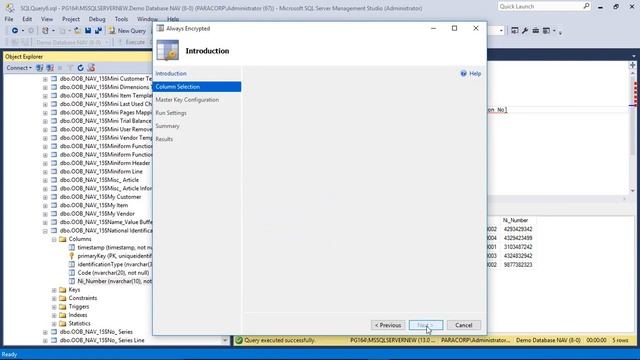640x360 pixels.
Task: Click the window layout toolbar icon
Action: [x=546, y=31]
